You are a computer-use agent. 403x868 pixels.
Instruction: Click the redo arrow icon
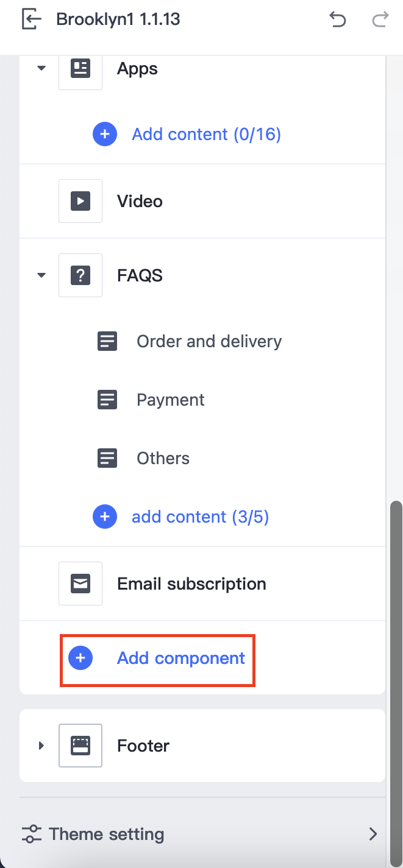(x=380, y=19)
